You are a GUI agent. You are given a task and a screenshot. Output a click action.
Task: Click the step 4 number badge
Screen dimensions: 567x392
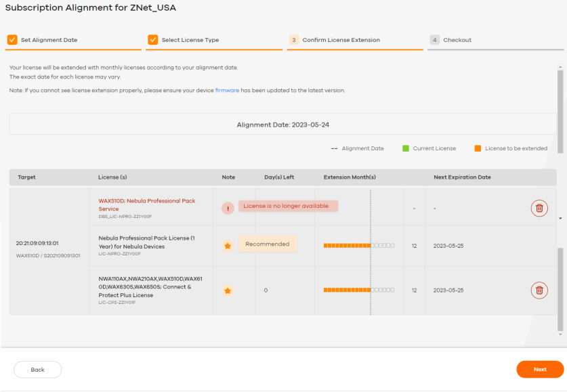point(435,40)
